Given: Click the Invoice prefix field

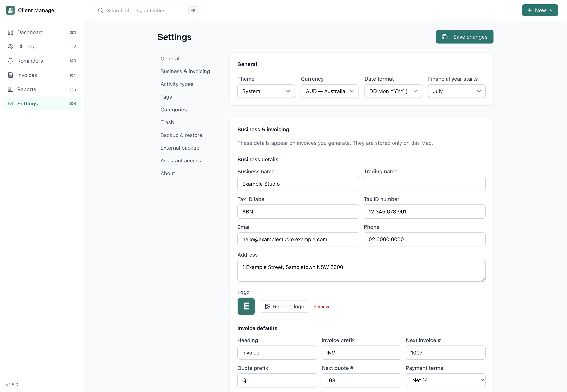Looking at the screenshot, I should [x=361, y=352].
